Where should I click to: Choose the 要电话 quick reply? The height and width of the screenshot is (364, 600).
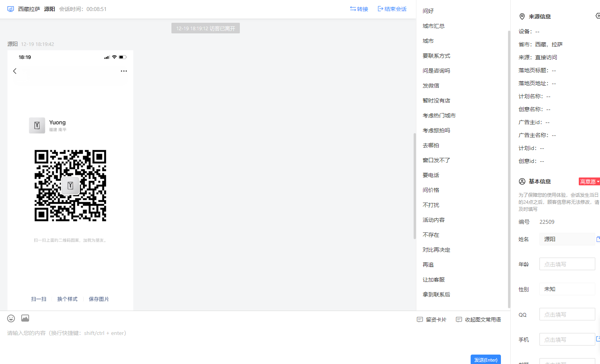[x=431, y=175]
